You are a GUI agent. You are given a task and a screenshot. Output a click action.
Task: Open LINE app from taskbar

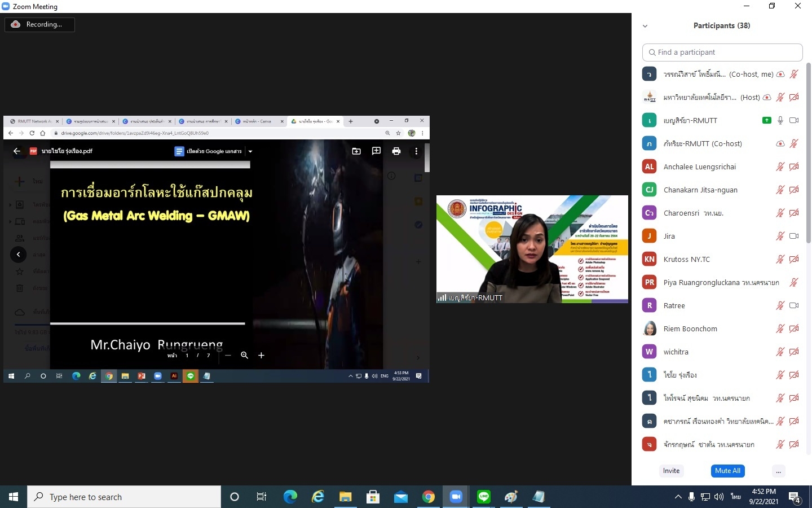coord(484,497)
